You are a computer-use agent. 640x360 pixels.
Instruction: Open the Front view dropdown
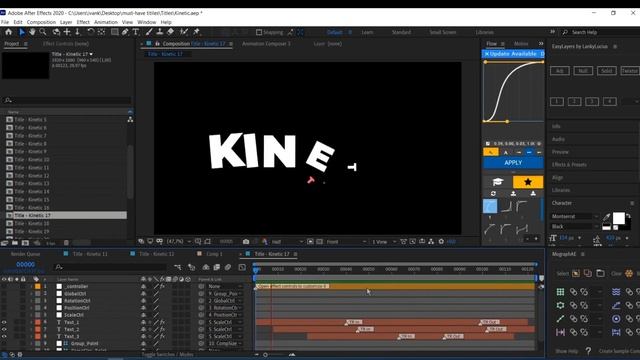pos(346,242)
